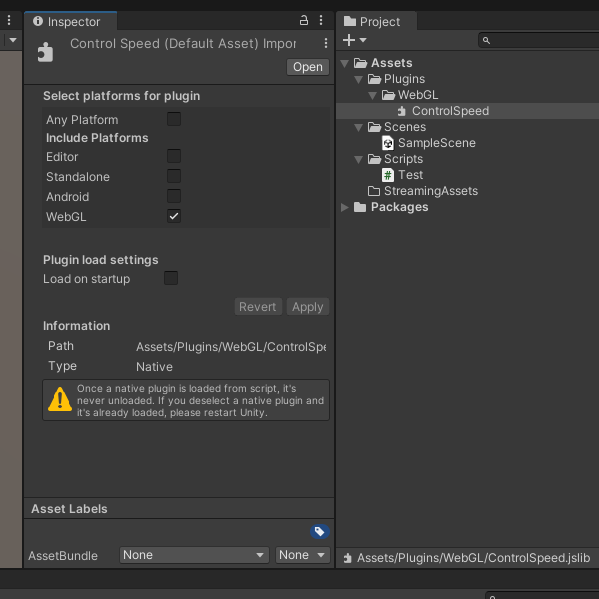Screen dimensions: 599x599
Task: Click the Native type value
Action: [154, 367]
